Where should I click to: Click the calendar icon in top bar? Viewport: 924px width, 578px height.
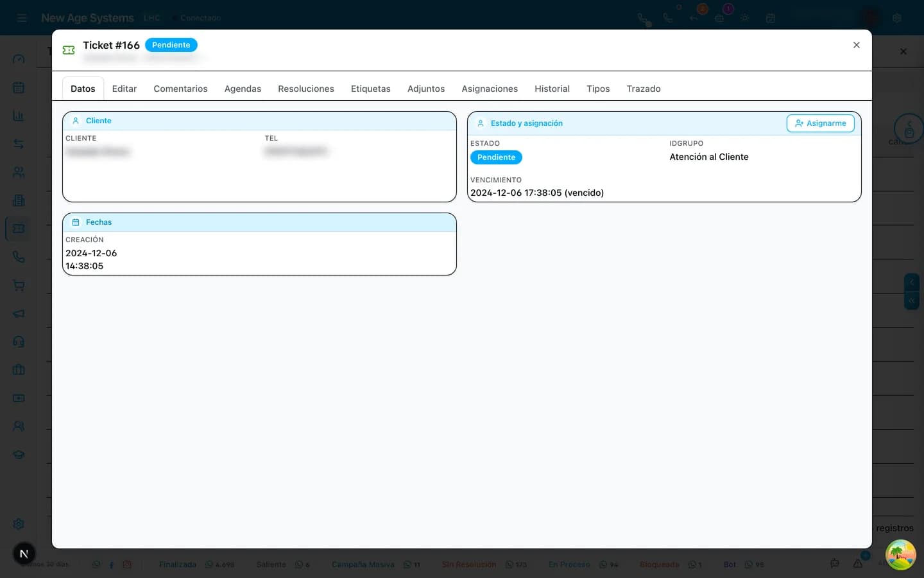click(x=771, y=18)
